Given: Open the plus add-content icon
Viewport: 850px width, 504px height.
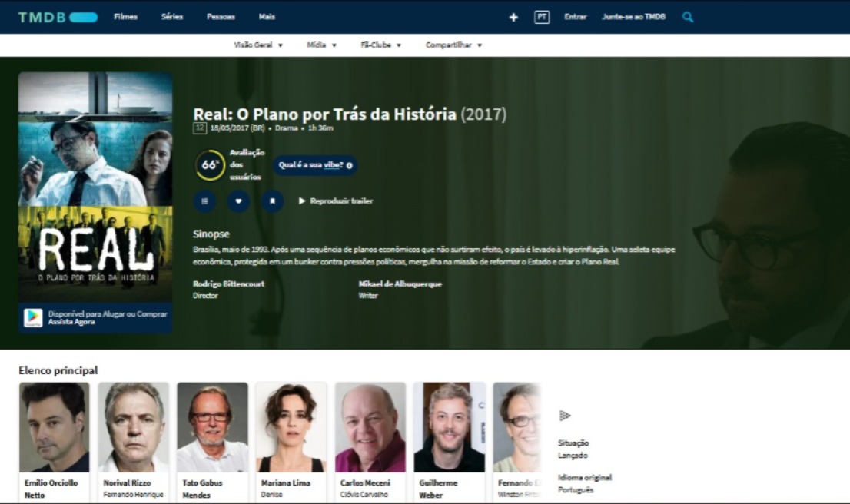Looking at the screenshot, I should [x=513, y=18].
